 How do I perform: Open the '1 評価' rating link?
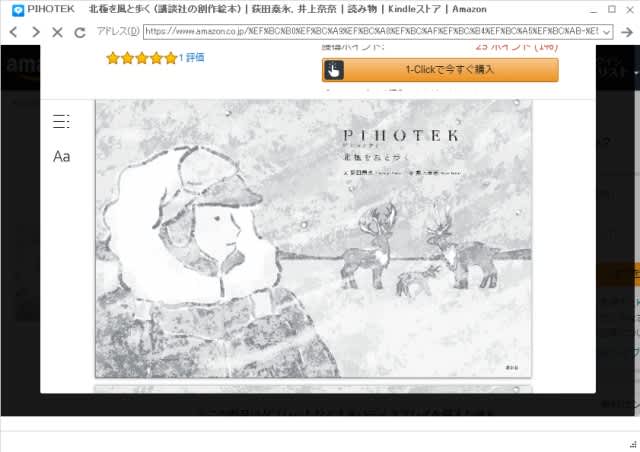(x=191, y=58)
